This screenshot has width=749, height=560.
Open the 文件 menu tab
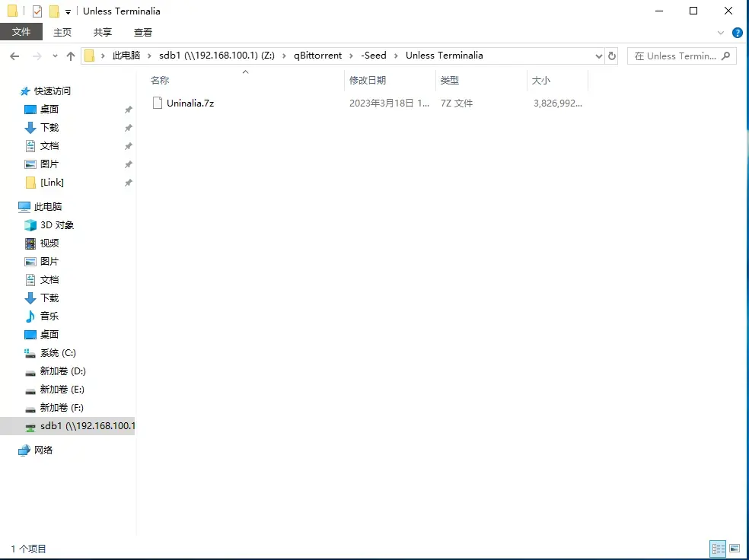point(21,32)
